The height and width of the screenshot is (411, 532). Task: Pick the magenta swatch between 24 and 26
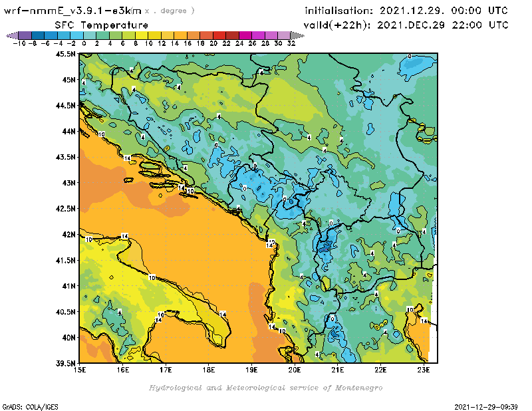tap(245, 35)
